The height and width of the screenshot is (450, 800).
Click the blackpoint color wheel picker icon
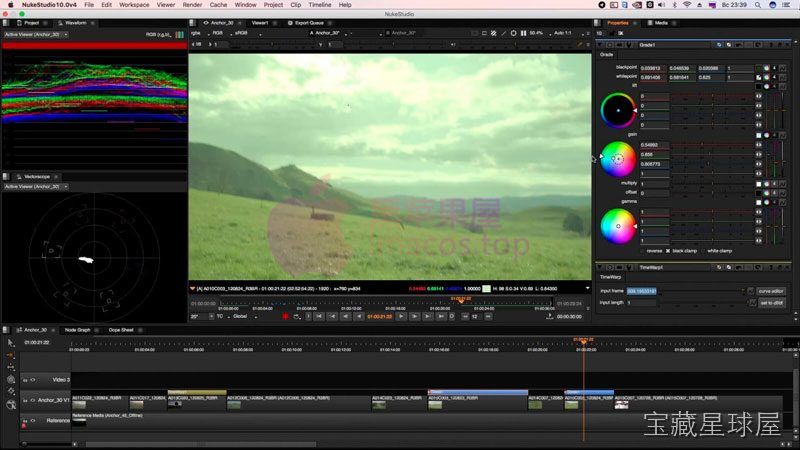coord(766,68)
